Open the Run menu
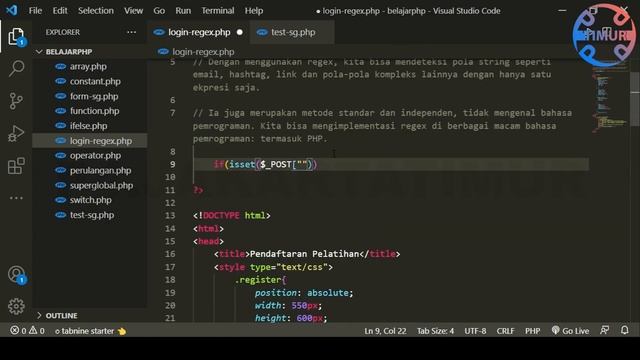This screenshot has width=640, height=360. 183,11
